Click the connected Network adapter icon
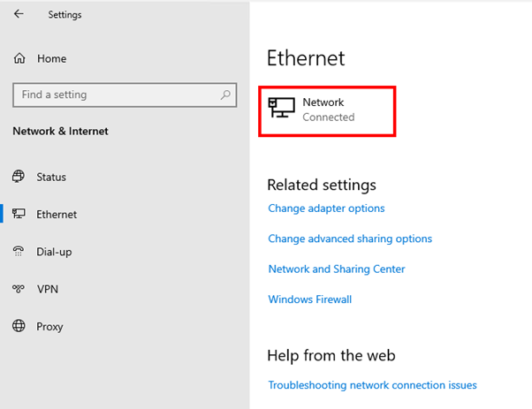Image resolution: width=532 pixels, height=409 pixels. (x=282, y=109)
